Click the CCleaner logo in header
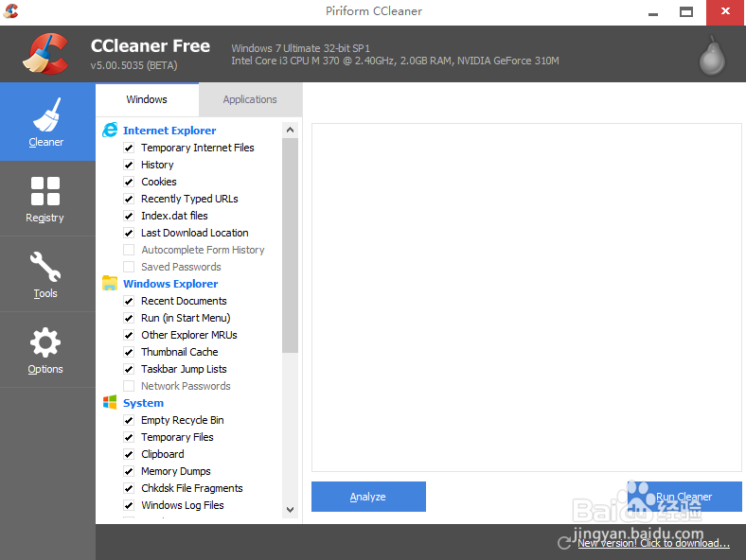 (x=45, y=54)
